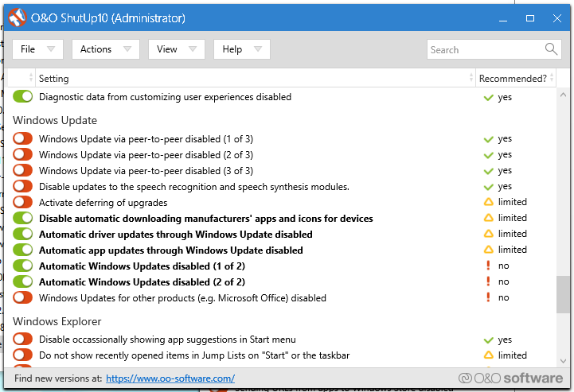Click the warning triangle beside manufacturers' apps row
The width and height of the screenshot is (574, 392).
pyautogui.click(x=488, y=218)
